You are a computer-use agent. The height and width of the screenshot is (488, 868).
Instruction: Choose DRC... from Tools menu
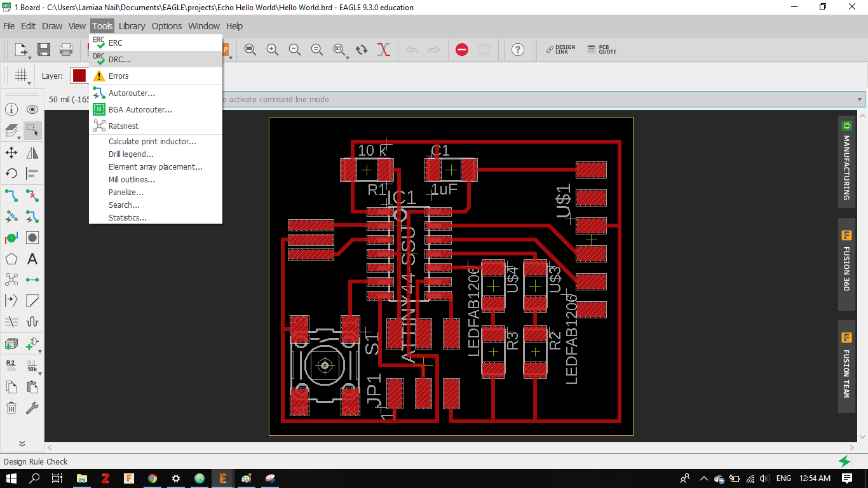pos(119,60)
